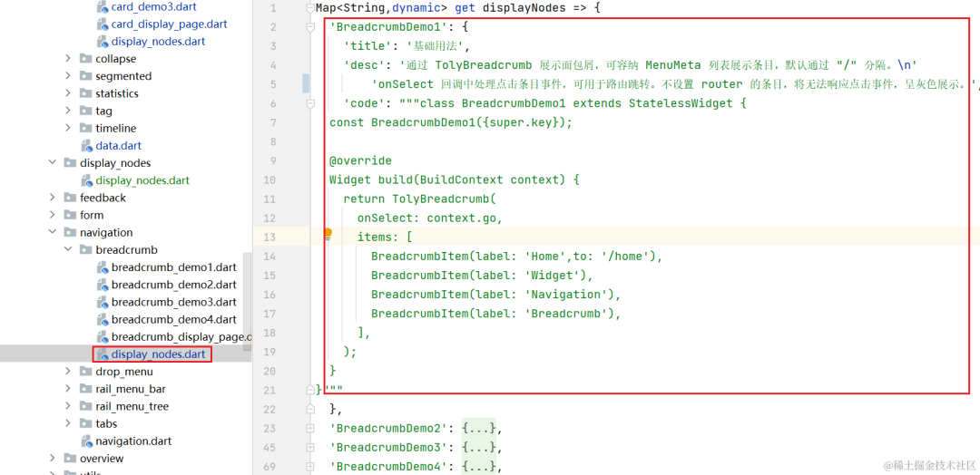
Task: Click BreadcrumbItem with label 'Home'
Action: point(516,257)
